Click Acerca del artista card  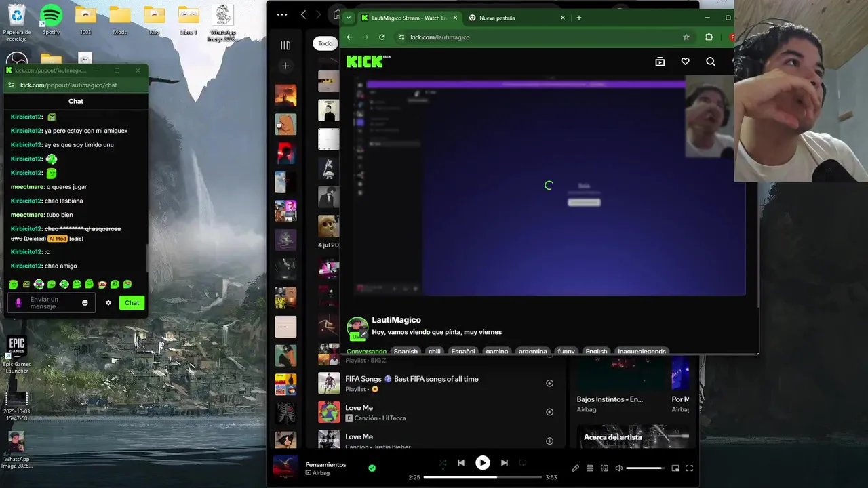[x=633, y=437]
